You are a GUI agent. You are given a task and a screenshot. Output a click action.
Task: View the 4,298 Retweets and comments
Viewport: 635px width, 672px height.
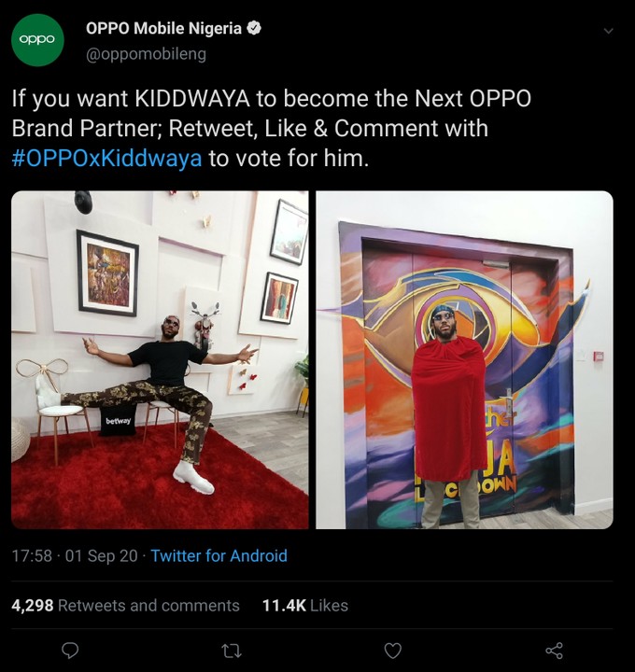pos(125,606)
